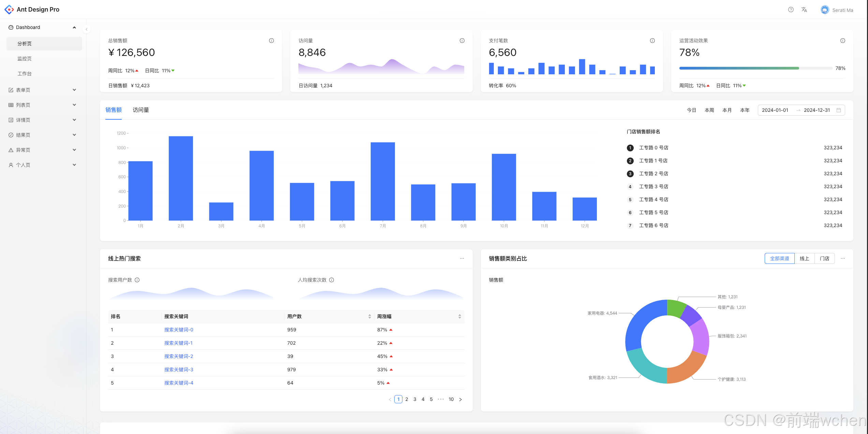Select the 线上 channel radio option

804,258
